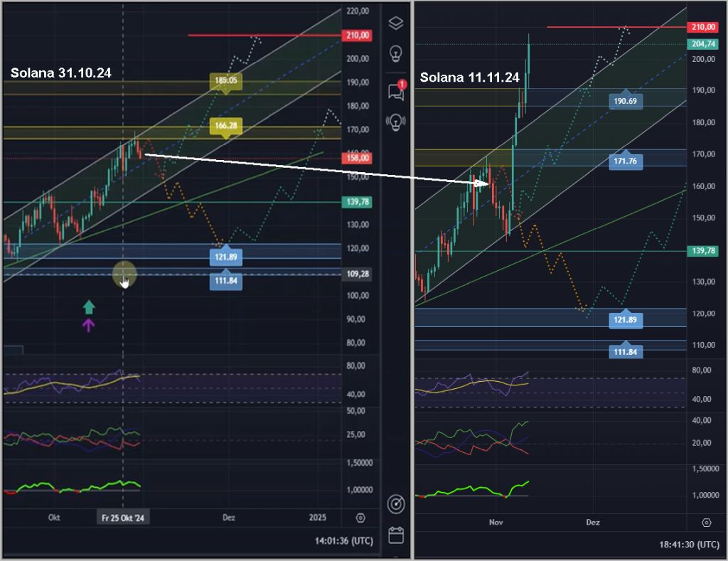This screenshot has height=561, width=728.
Task: Click the radar target icon in sidebar
Action: 396,504
